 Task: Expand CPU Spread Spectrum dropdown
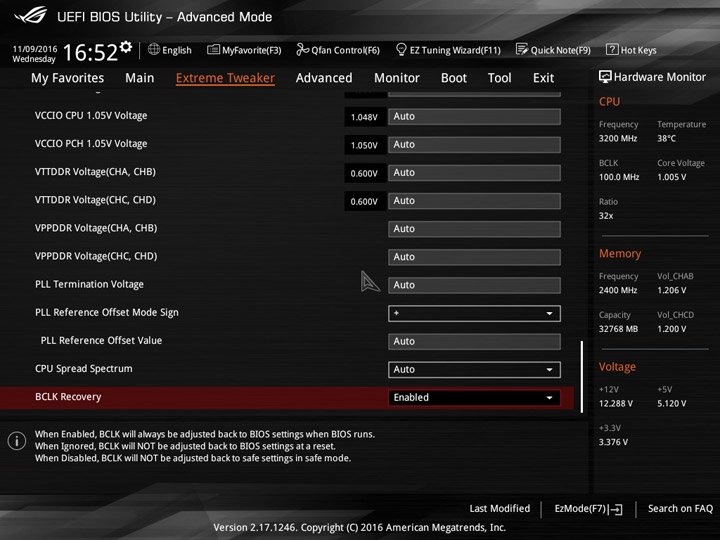click(474, 370)
